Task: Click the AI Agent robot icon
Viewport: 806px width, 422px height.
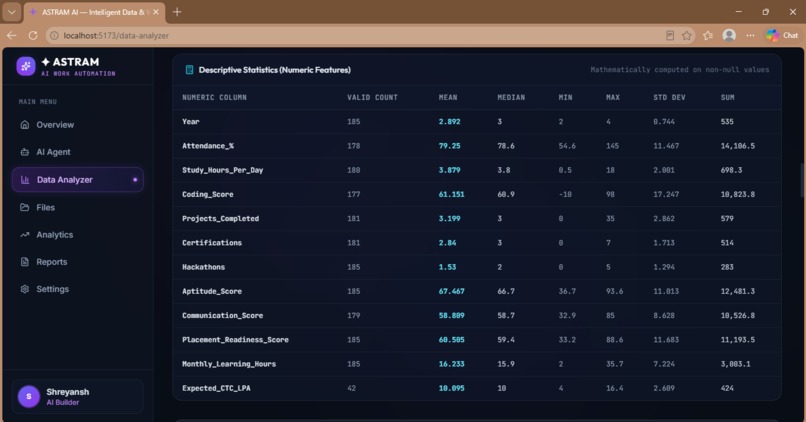Action: point(25,152)
